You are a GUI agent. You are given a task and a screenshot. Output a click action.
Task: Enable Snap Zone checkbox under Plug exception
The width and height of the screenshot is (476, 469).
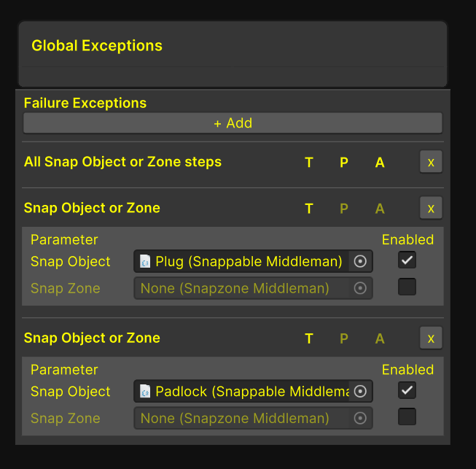(407, 287)
